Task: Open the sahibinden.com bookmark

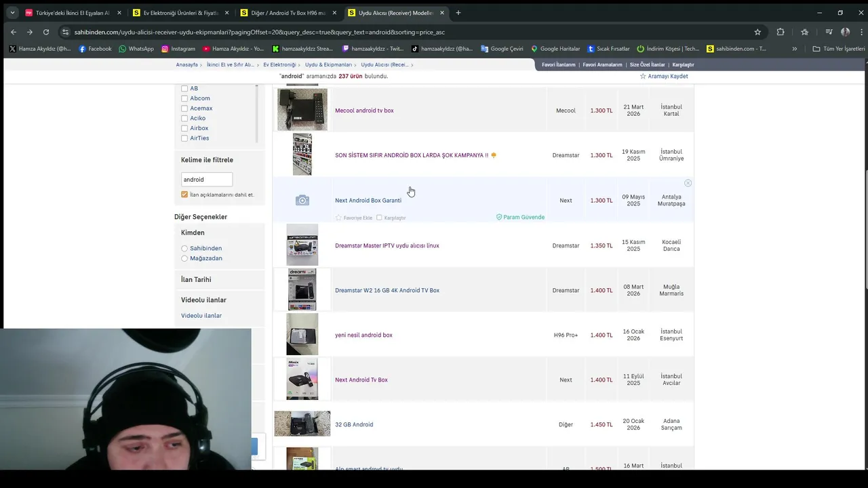Action: pos(736,49)
